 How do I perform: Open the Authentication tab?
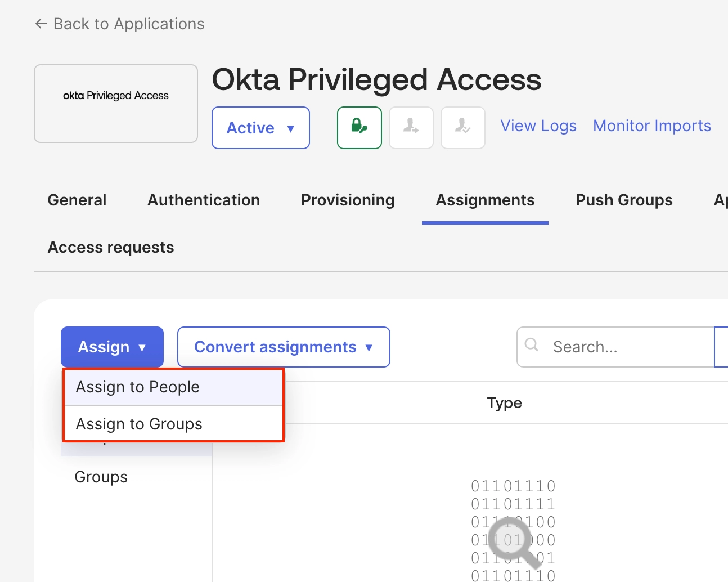(x=204, y=200)
